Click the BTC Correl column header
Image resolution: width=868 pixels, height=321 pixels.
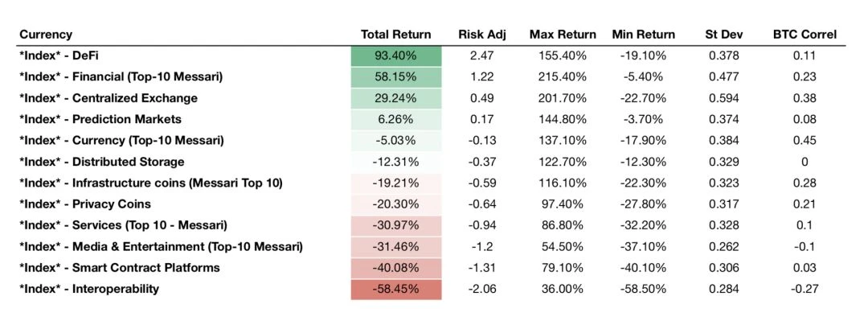[x=805, y=35]
